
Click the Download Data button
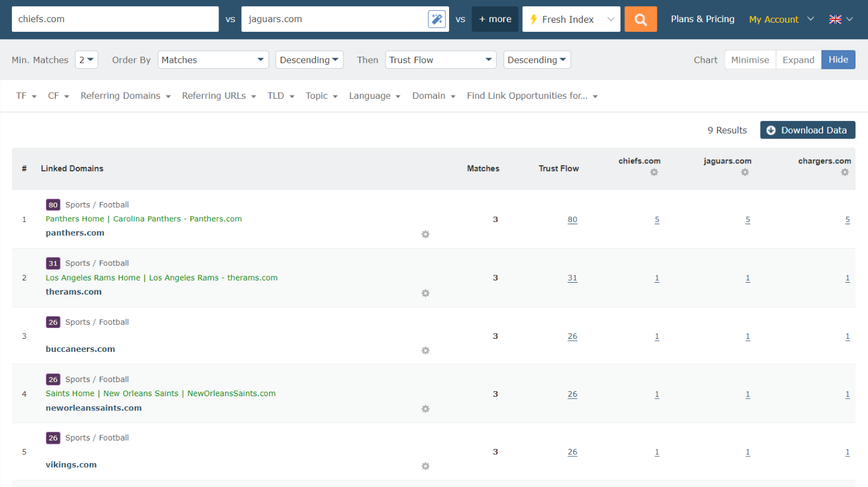click(x=807, y=130)
